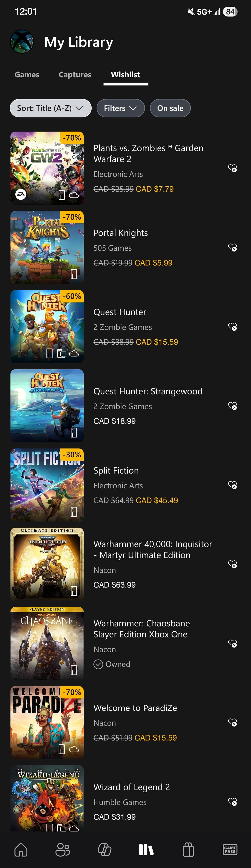The width and height of the screenshot is (251, 868).
Task: Switch to the Games tab
Action: [27, 75]
